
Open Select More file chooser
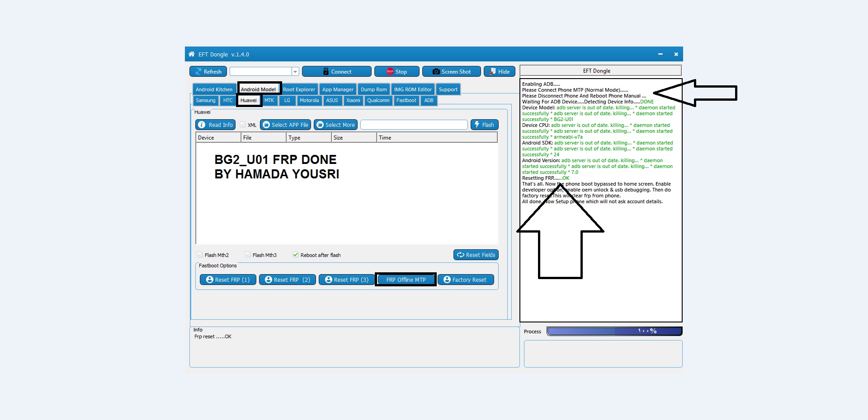335,125
